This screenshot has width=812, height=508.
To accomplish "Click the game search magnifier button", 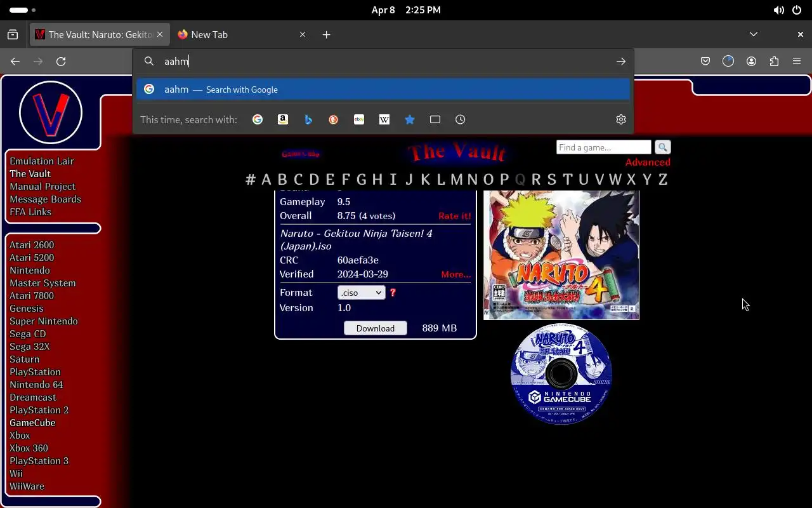I will (662, 147).
